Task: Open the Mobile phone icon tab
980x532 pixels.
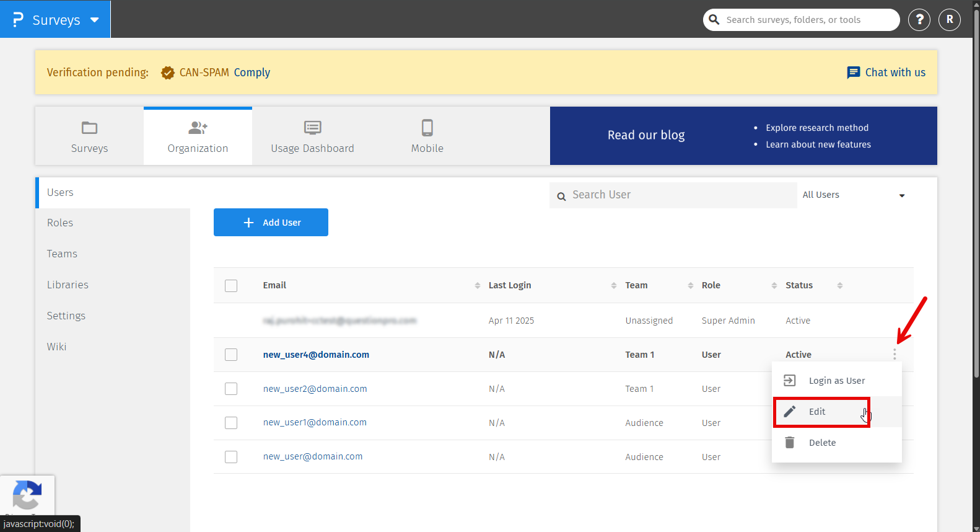Action: [x=427, y=128]
